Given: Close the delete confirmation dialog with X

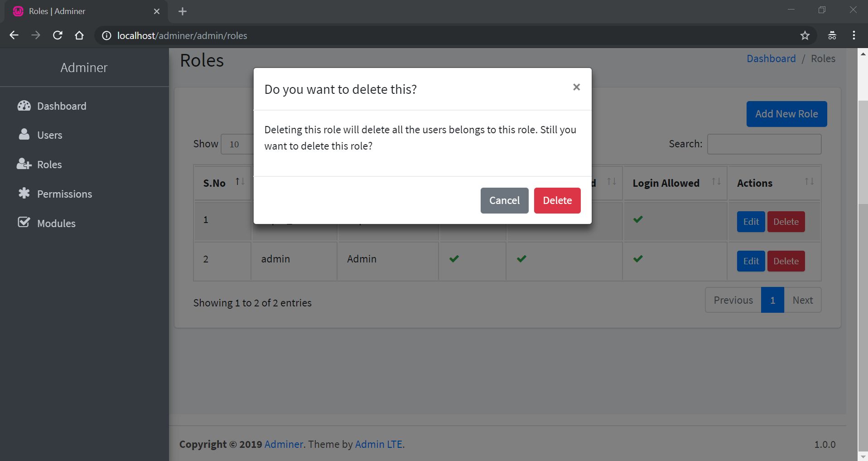Looking at the screenshot, I should click(x=576, y=87).
